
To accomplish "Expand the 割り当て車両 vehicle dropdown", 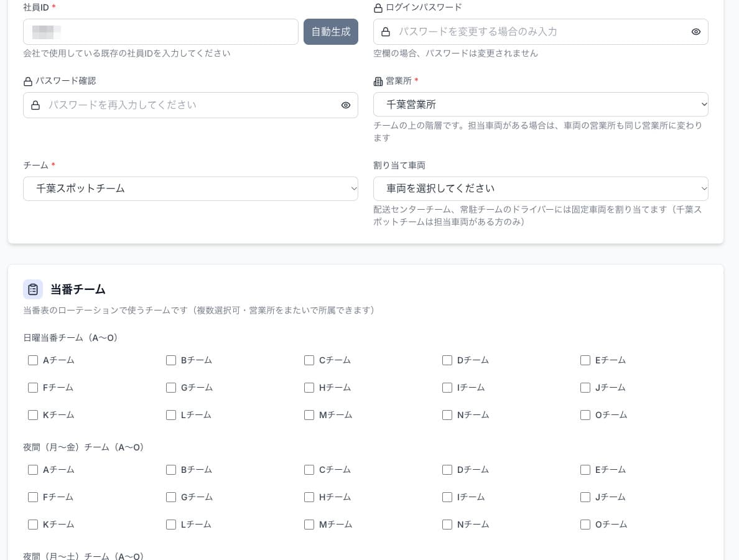I will coord(541,189).
